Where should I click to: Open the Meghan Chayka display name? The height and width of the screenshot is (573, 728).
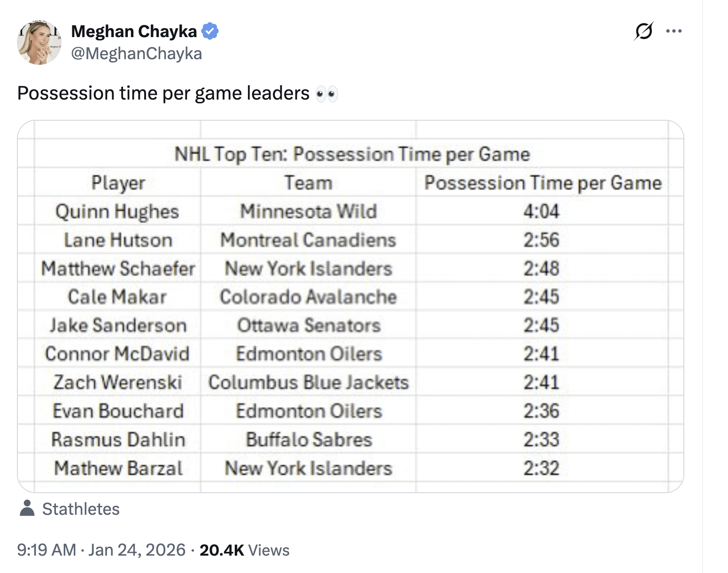(134, 31)
